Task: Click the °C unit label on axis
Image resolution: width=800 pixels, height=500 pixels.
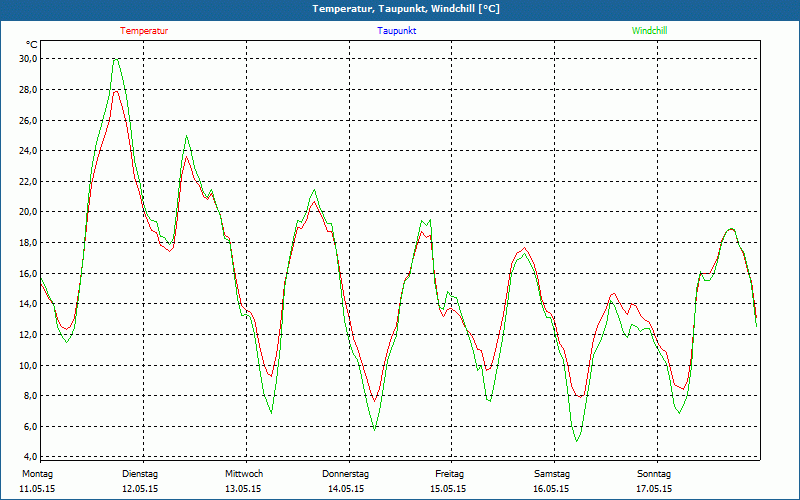Action: 32,44
